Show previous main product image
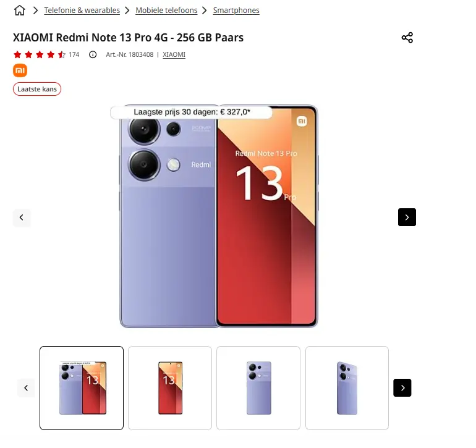 tap(22, 218)
